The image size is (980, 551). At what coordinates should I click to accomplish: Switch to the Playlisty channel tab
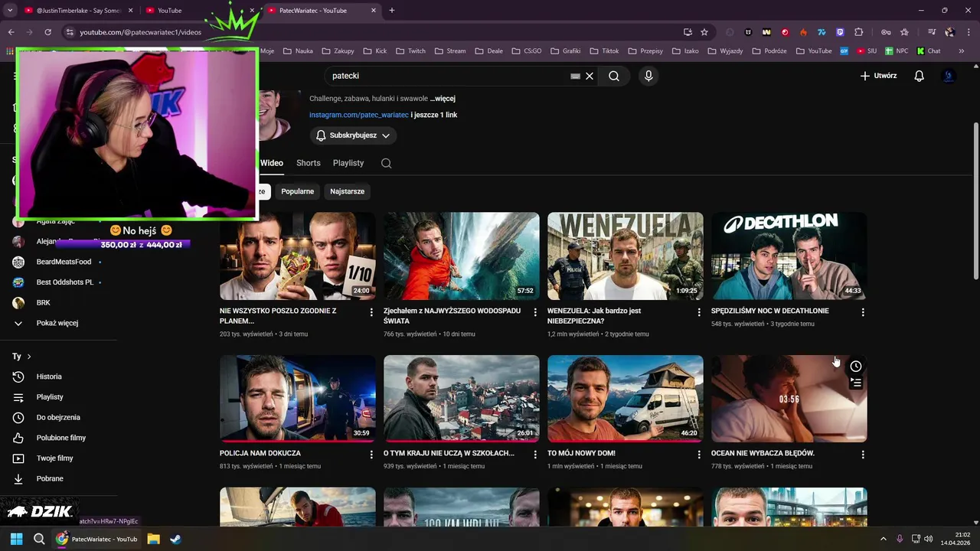pos(348,163)
